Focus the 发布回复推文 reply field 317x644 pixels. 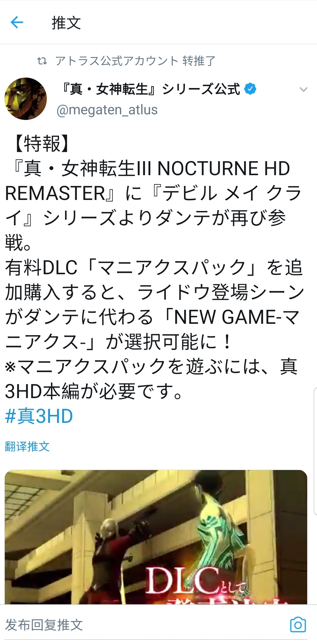[143, 625]
